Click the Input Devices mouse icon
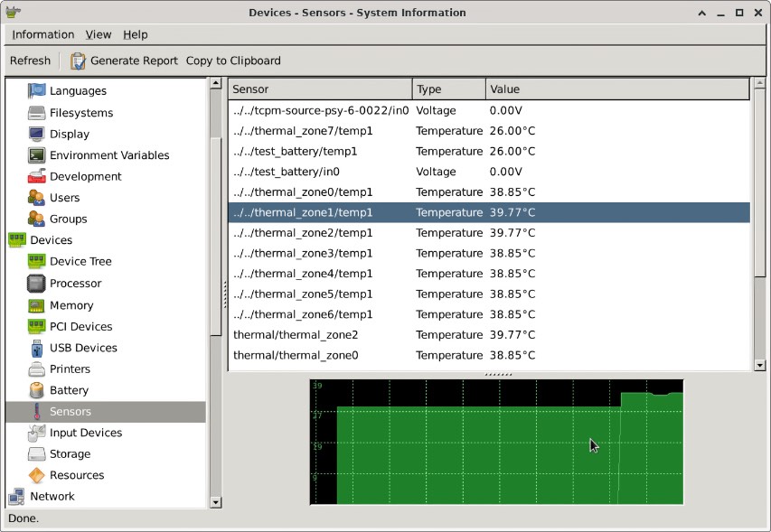771x532 pixels. pyautogui.click(x=36, y=433)
